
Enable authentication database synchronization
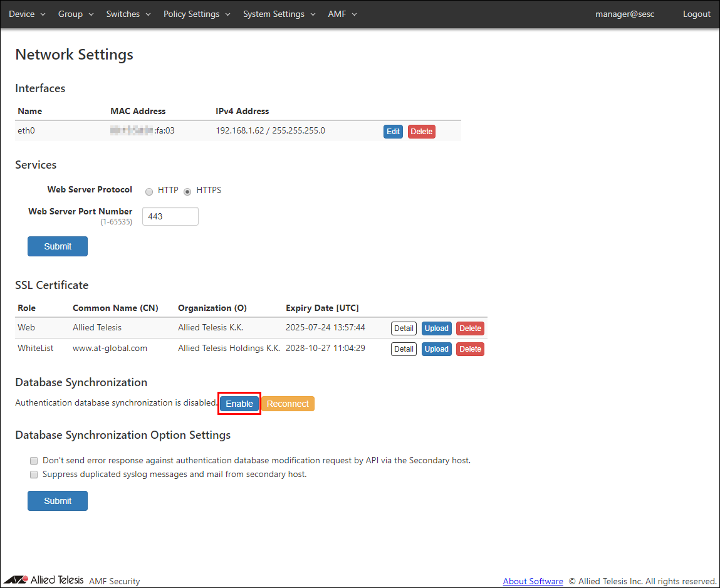(x=239, y=404)
